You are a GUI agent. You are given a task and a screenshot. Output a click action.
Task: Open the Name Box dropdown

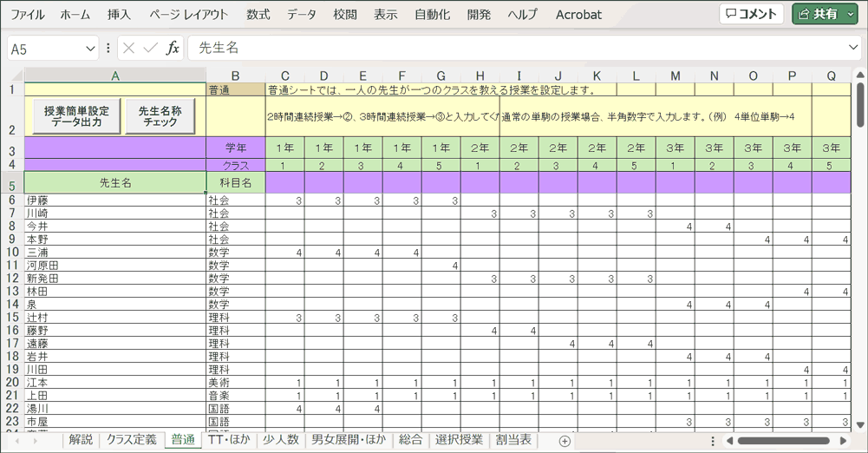[x=90, y=49]
